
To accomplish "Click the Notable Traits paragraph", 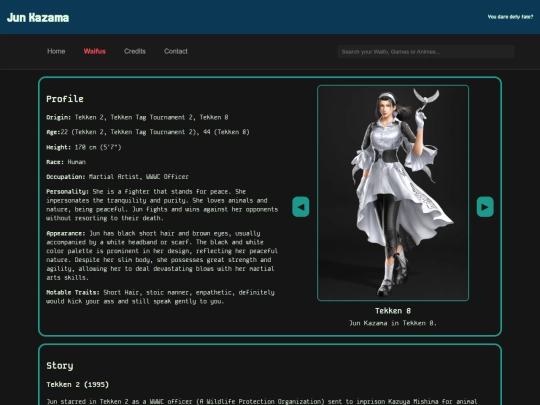I will tap(160, 297).
